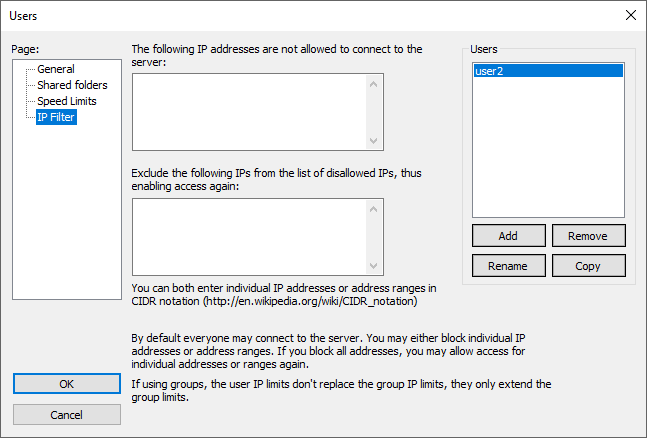
Task: Go to the Speed Limits page
Action: click(x=67, y=101)
